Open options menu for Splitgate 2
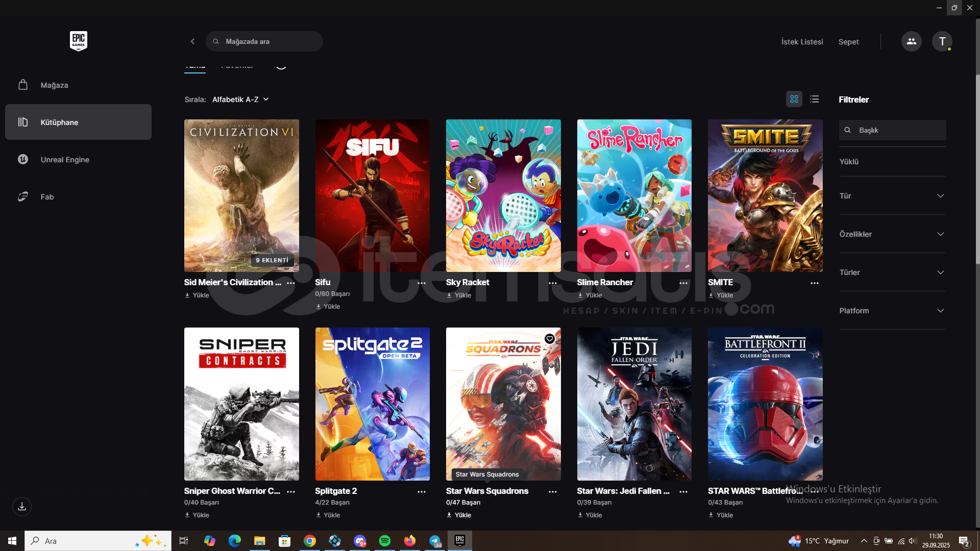 click(422, 492)
